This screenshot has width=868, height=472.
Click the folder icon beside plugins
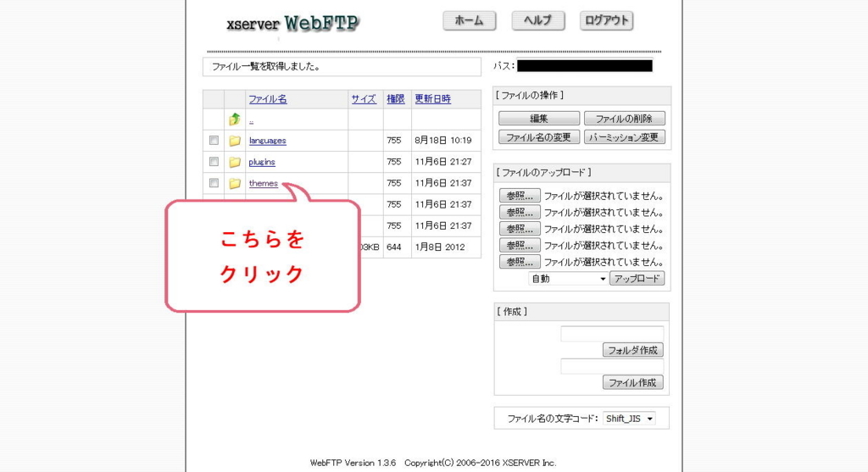coord(235,162)
